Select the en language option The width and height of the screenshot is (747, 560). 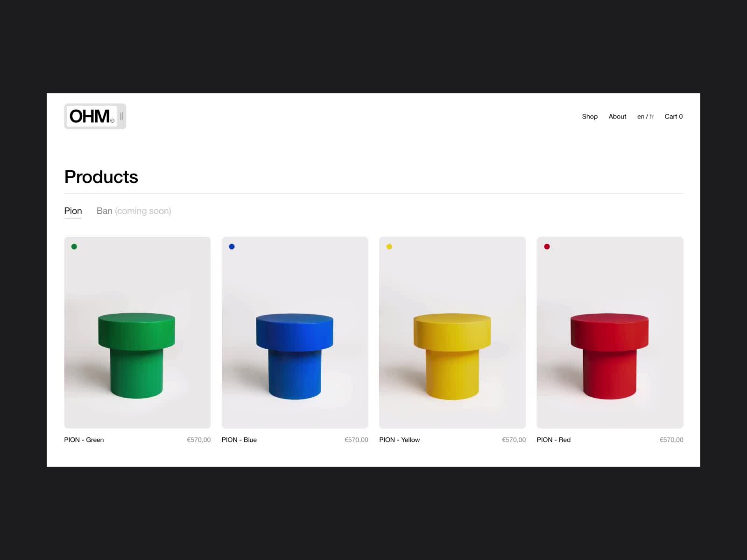(641, 117)
